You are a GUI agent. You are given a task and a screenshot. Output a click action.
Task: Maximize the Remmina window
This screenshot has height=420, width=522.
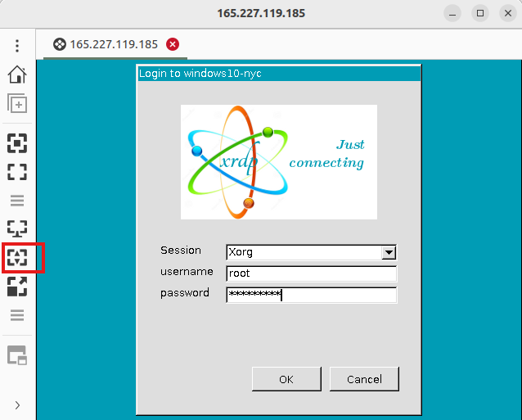(x=480, y=13)
